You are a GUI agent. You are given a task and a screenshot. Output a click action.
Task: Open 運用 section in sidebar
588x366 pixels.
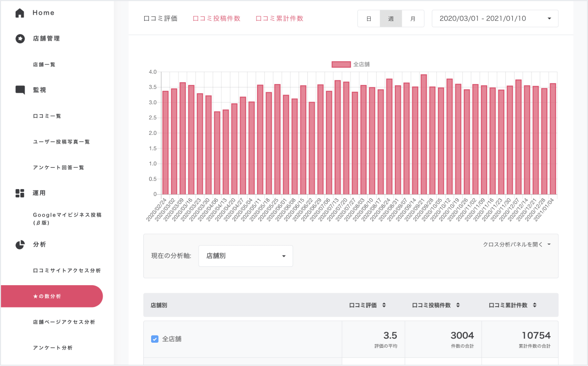(39, 193)
